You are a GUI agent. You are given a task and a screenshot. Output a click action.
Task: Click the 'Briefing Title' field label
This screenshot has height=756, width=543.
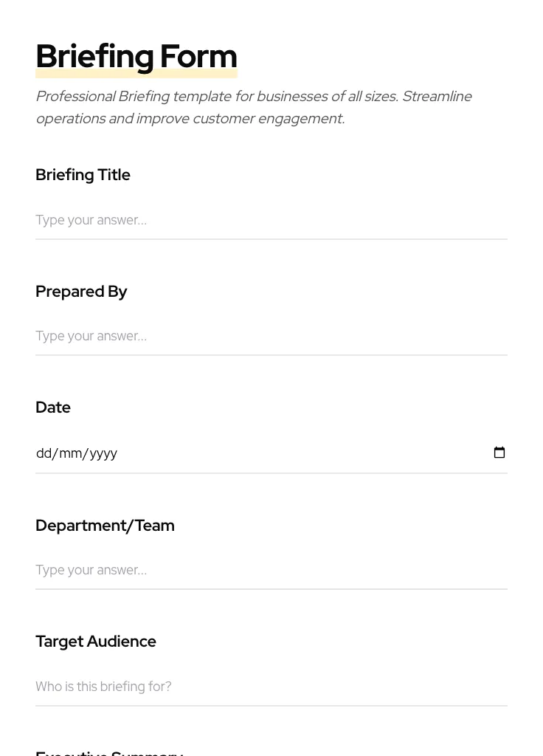(x=83, y=175)
